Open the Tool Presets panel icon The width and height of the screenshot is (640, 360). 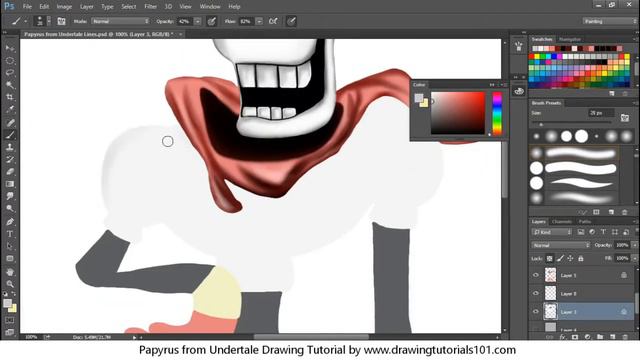pos(519,46)
